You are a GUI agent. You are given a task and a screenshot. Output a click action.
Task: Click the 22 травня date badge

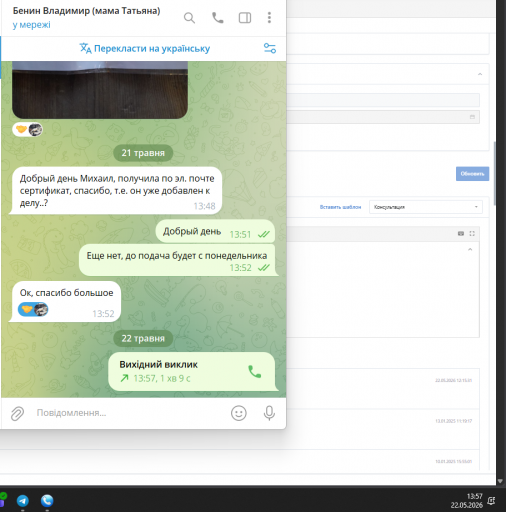(143, 338)
